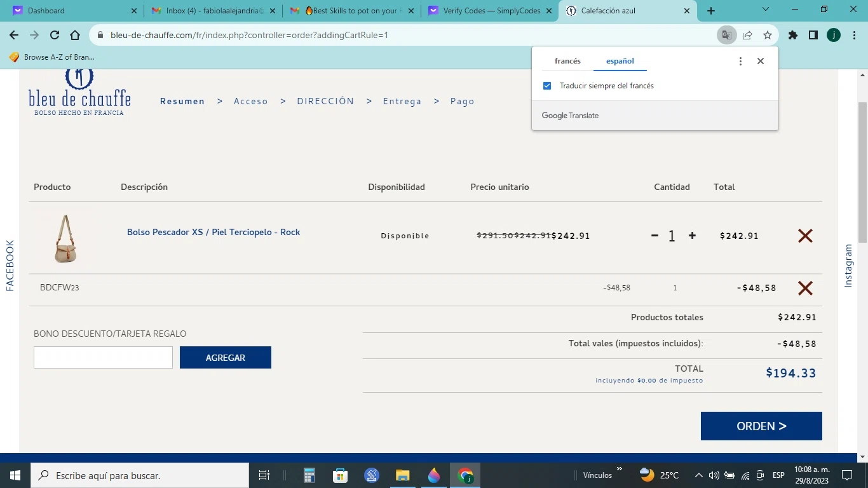Switch to the Best Skills tab
Viewport: 868px width, 488px height.
pyautogui.click(x=352, y=11)
